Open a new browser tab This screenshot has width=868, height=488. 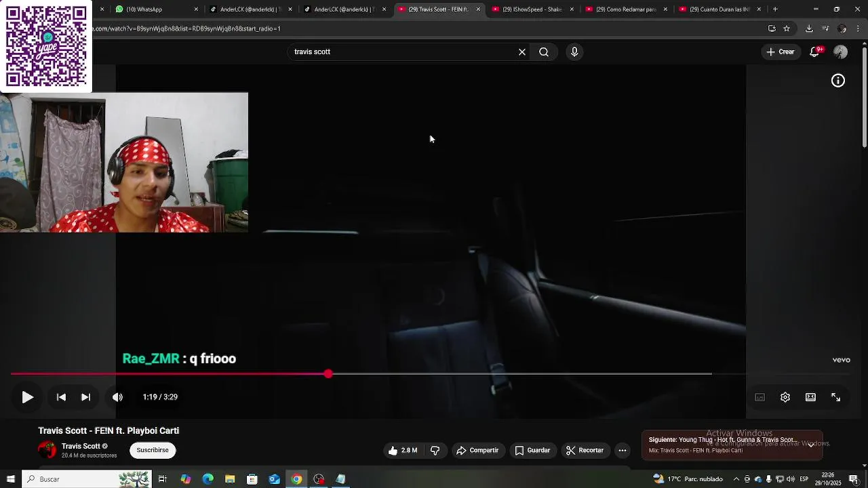click(775, 9)
